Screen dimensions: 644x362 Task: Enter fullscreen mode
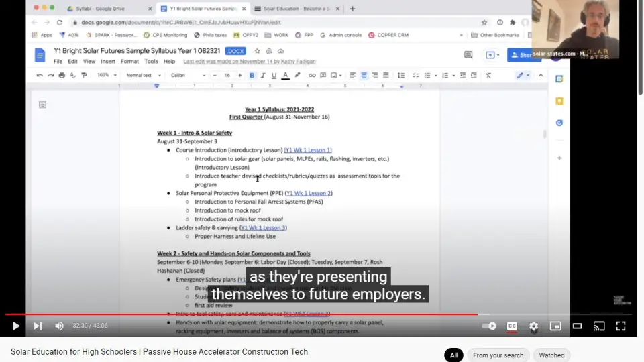[x=621, y=326]
